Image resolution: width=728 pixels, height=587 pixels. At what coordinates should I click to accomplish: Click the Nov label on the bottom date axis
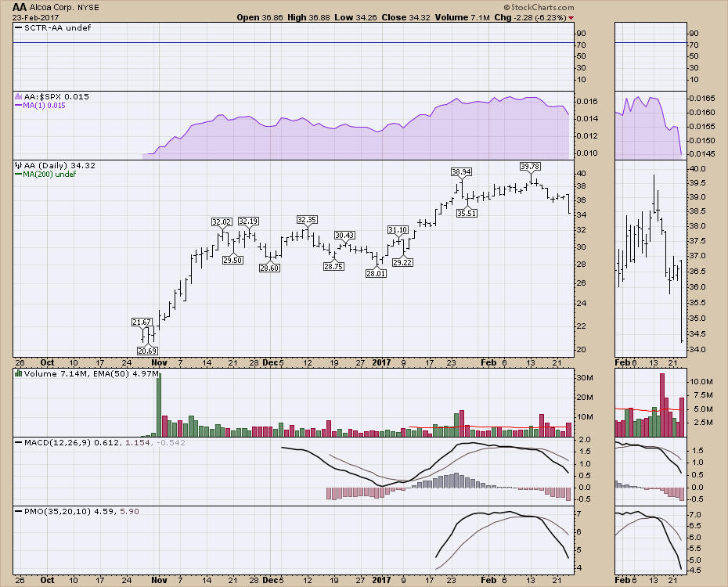(159, 580)
